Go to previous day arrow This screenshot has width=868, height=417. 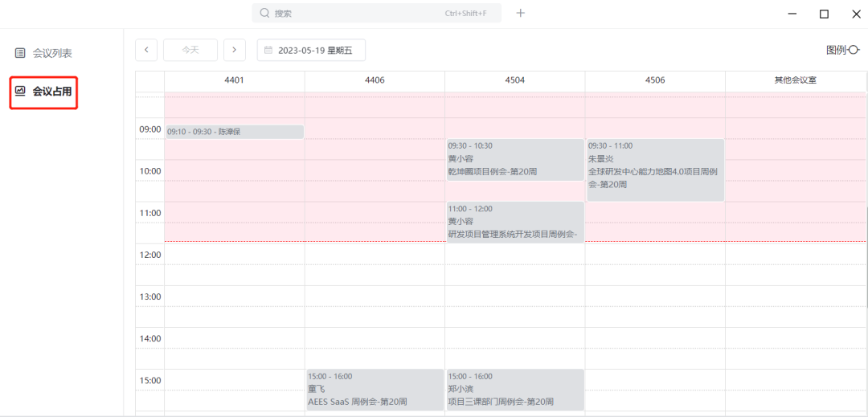[146, 50]
